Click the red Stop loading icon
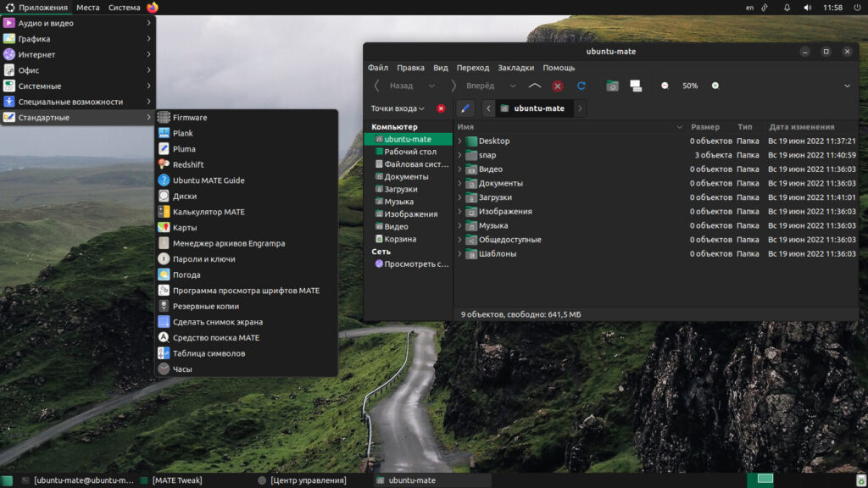Screen dimensions: 868x488 pyautogui.click(x=558, y=86)
